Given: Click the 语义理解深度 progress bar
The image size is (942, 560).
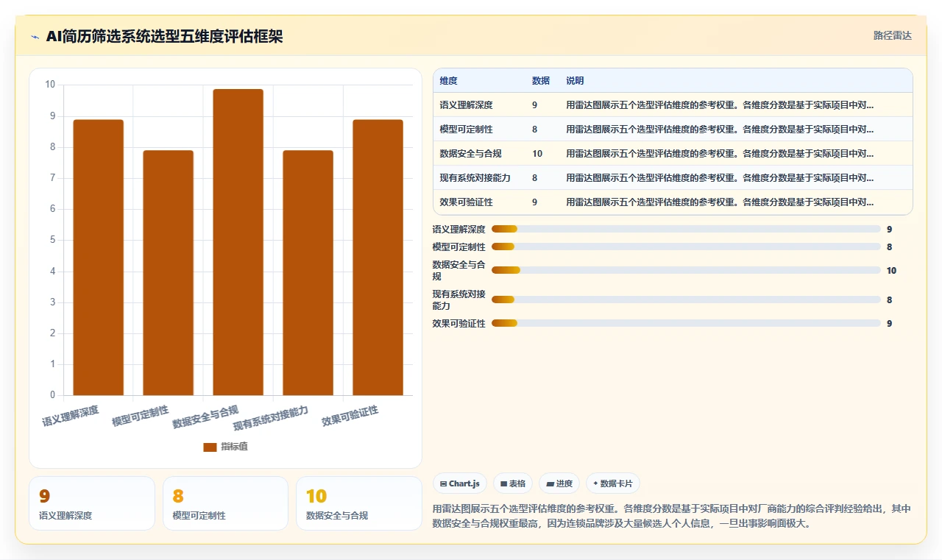Looking at the screenshot, I should (x=686, y=230).
